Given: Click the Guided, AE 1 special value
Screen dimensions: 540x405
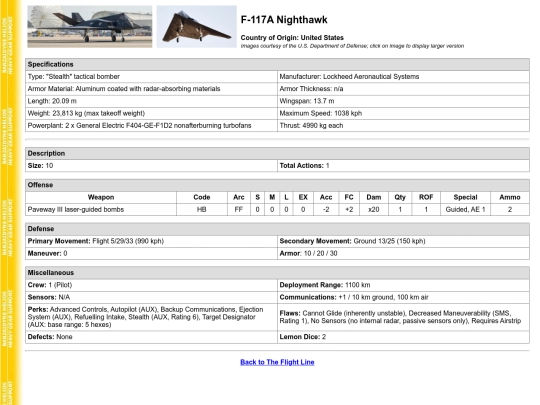Looking at the screenshot, I should pyautogui.click(x=465, y=209).
